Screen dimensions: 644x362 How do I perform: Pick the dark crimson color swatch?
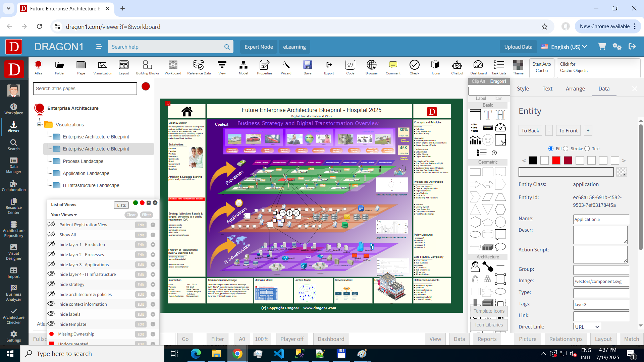[x=568, y=161]
